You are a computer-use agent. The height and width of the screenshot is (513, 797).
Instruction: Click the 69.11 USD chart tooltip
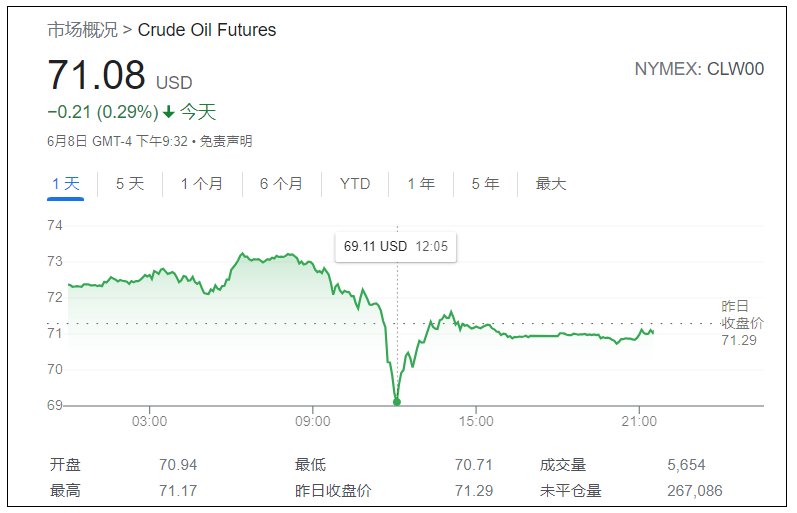395,246
